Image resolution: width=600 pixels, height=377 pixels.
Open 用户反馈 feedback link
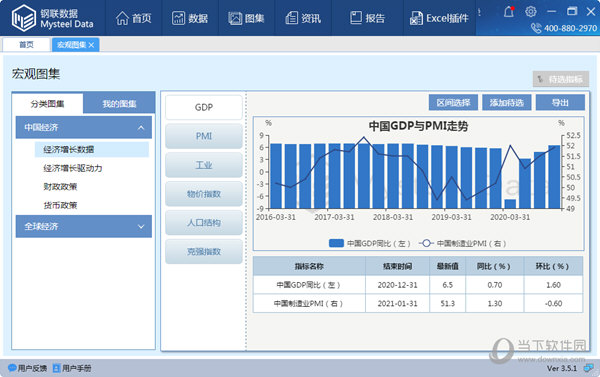[x=28, y=368]
